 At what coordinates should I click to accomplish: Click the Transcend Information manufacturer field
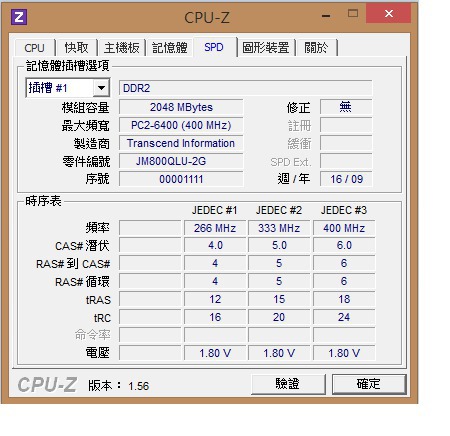click(181, 143)
